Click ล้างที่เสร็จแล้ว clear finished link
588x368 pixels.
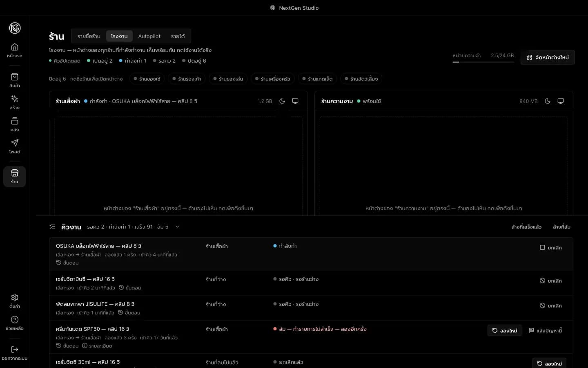(526, 227)
